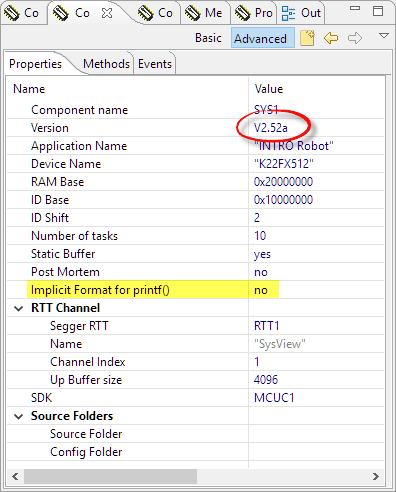
Task: Select the Version value V2.52a
Action: (271, 128)
